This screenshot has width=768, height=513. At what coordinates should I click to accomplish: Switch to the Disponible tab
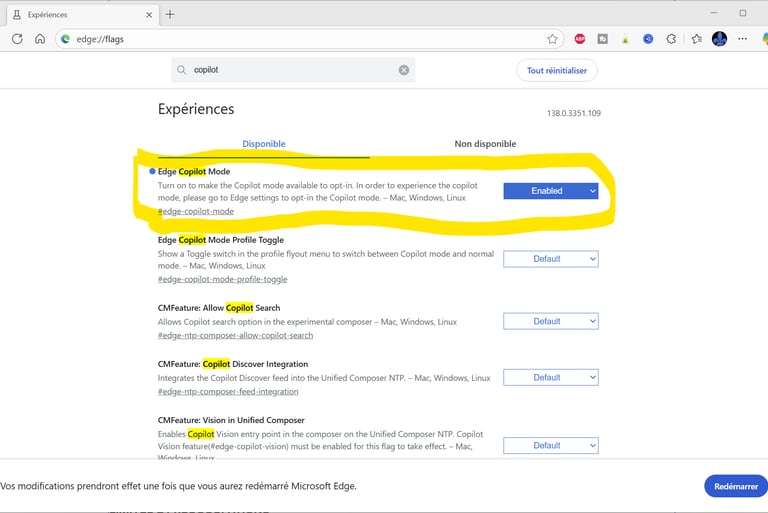click(x=264, y=144)
